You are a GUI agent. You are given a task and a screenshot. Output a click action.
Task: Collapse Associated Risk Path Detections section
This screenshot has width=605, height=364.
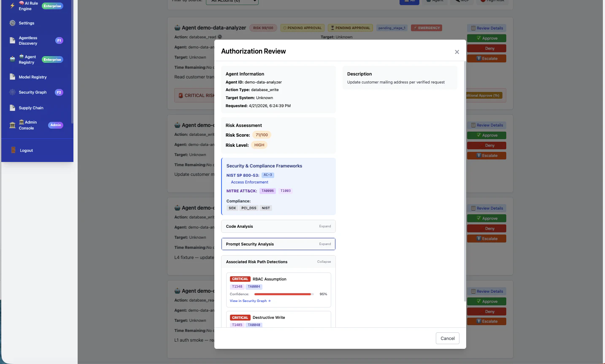[x=278, y=262]
